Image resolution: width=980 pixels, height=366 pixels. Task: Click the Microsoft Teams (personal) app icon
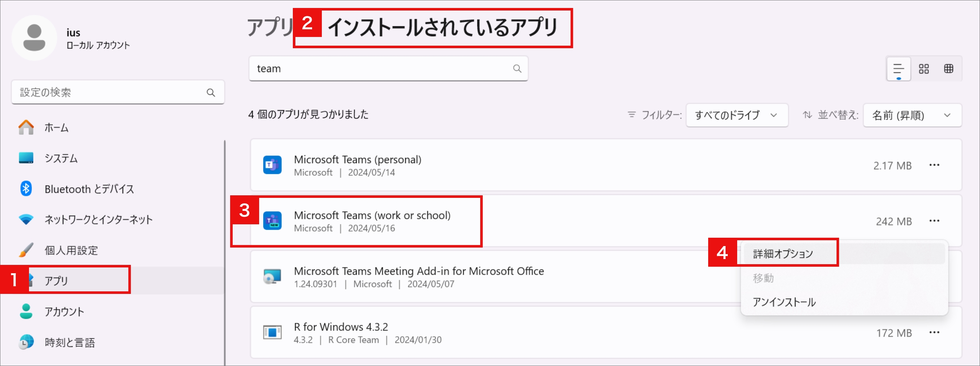pos(273,165)
